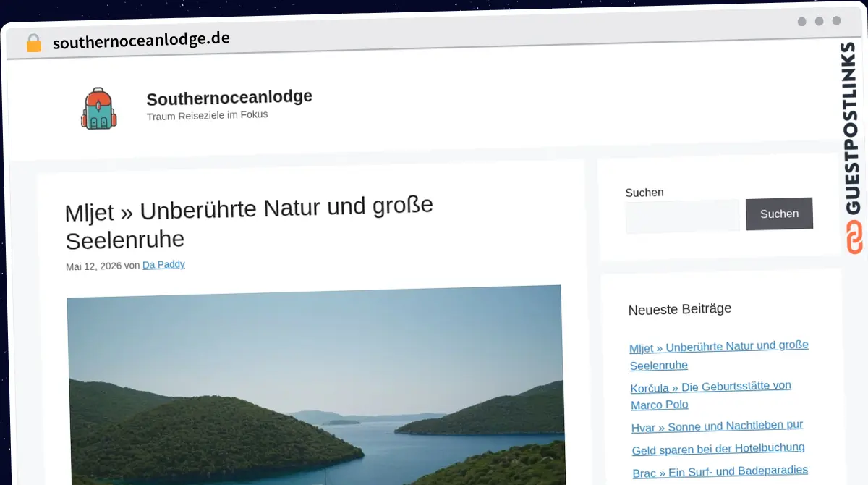Click the backpack site logo
The height and width of the screenshot is (485, 868).
(98, 109)
